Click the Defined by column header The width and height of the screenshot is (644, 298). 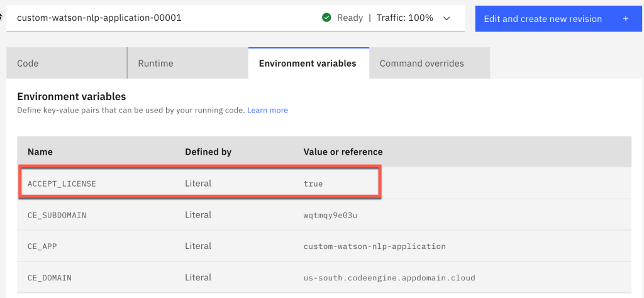point(208,152)
